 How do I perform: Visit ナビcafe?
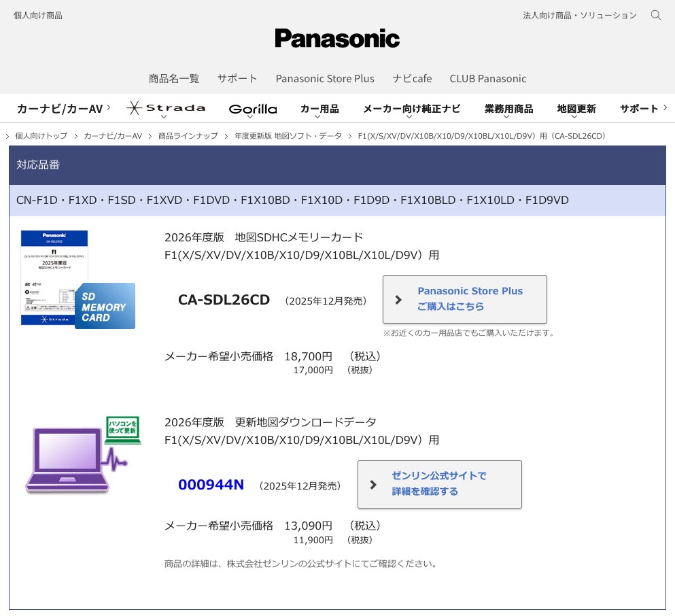(412, 79)
